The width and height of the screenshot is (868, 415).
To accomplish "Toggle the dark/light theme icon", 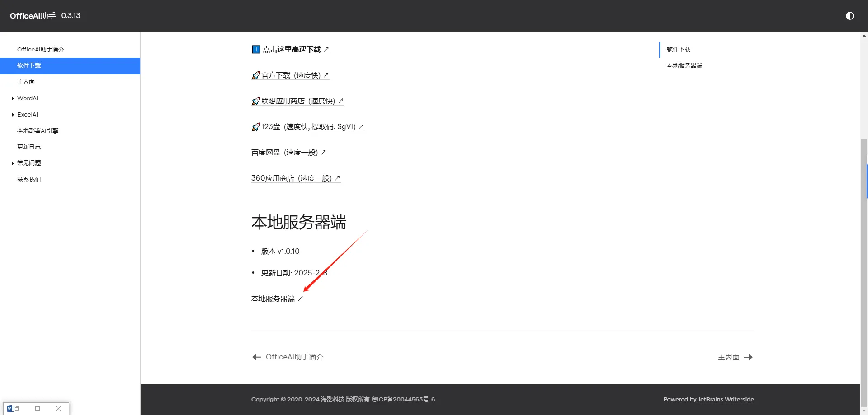I will click(849, 16).
